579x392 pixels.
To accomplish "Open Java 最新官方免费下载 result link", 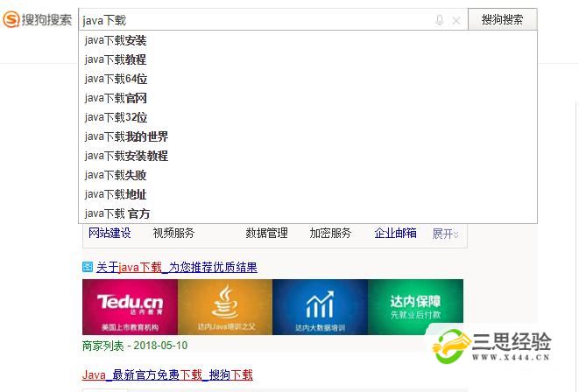I will pos(167,374).
